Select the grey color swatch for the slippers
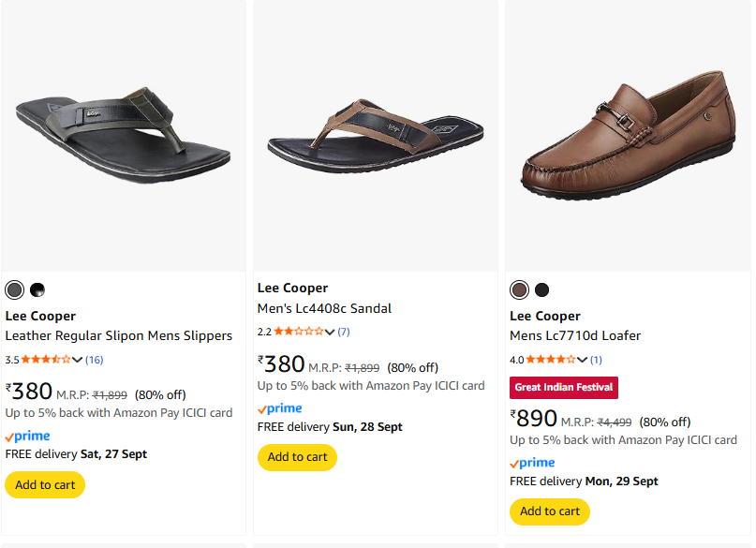The width and height of the screenshot is (756, 548). point(14,289)
